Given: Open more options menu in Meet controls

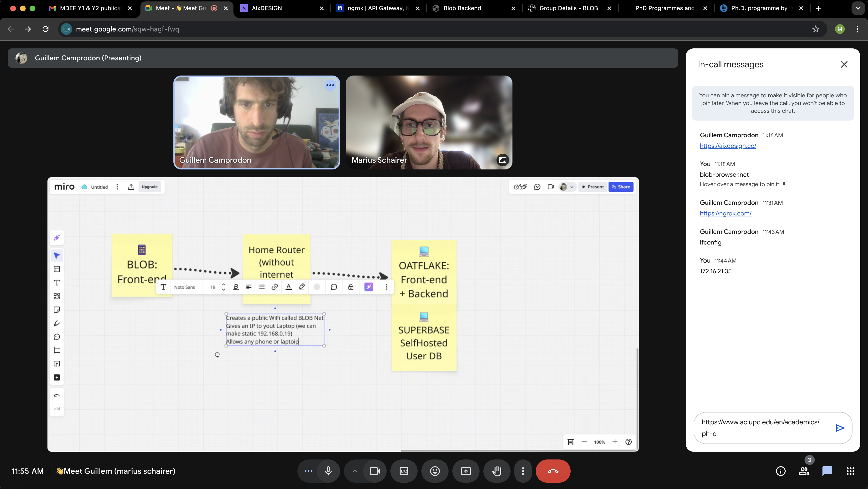Looking at the screenshot, I should (523, 471).
